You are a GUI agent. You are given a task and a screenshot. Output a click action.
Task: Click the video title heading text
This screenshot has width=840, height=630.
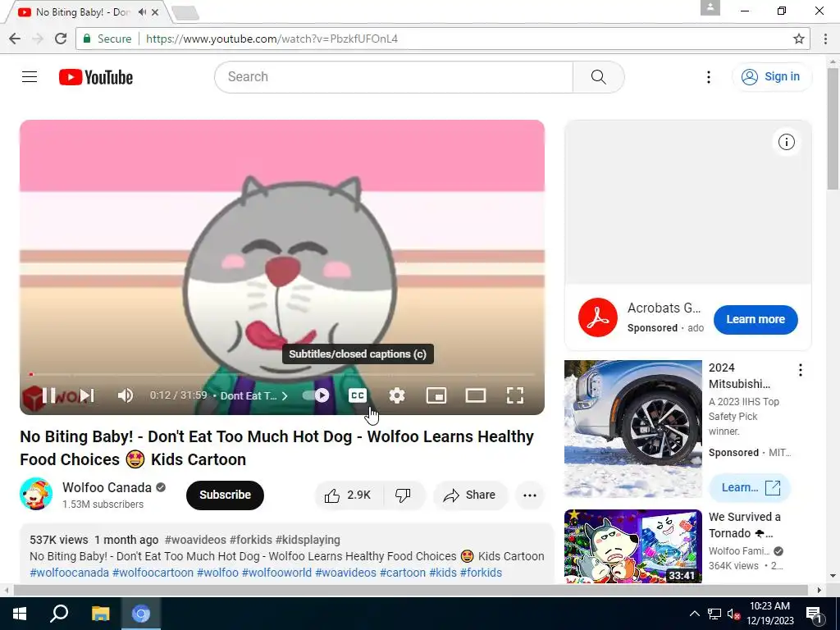tap(276, 448)
